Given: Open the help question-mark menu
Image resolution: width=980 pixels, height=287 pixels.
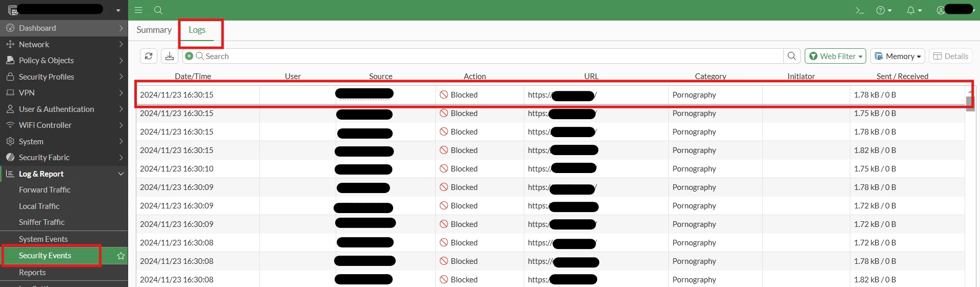Looking at the screenshot, I should [884, 10].
